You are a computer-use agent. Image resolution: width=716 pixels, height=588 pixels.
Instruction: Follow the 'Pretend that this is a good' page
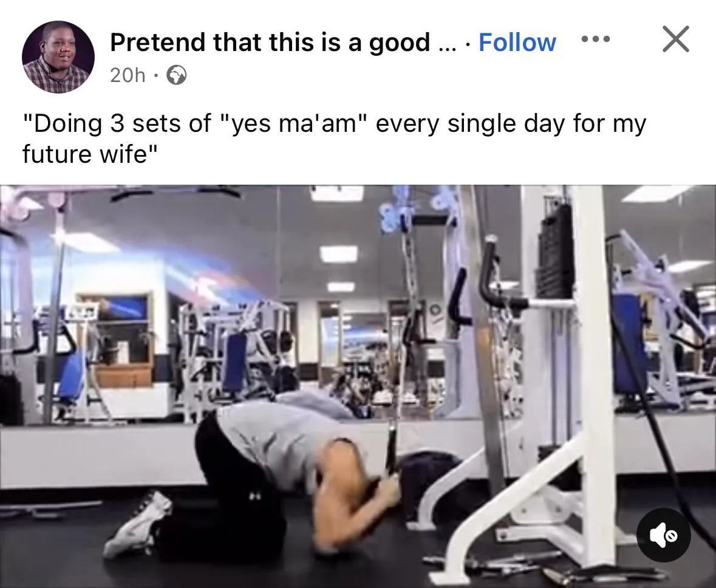(517, 42)
